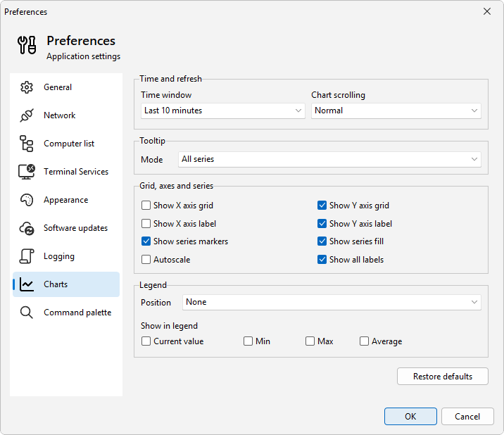Uncheck Show series markers

[146, 241]
